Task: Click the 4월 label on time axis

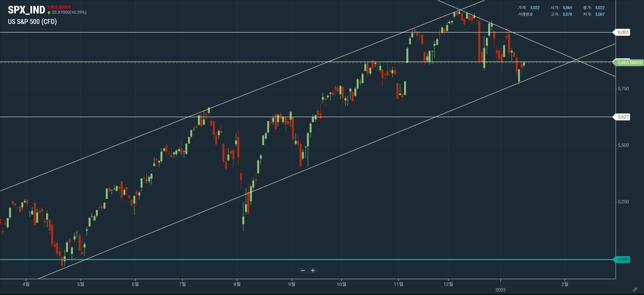Action: (26, 284)
